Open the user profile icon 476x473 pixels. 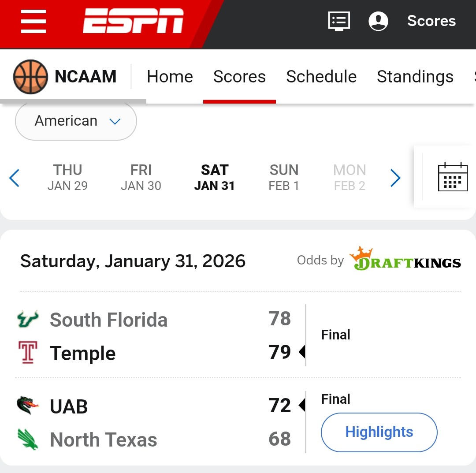pos(378,21)
